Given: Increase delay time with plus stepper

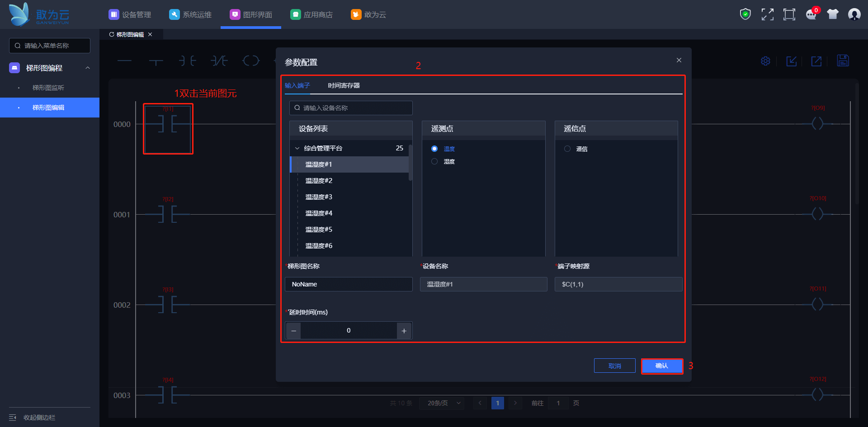Looking at the screenshot, I should [404, 331].
